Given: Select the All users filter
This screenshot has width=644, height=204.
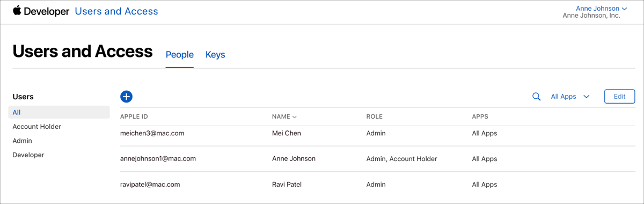Looking at the screenshot, I should 59,112.
